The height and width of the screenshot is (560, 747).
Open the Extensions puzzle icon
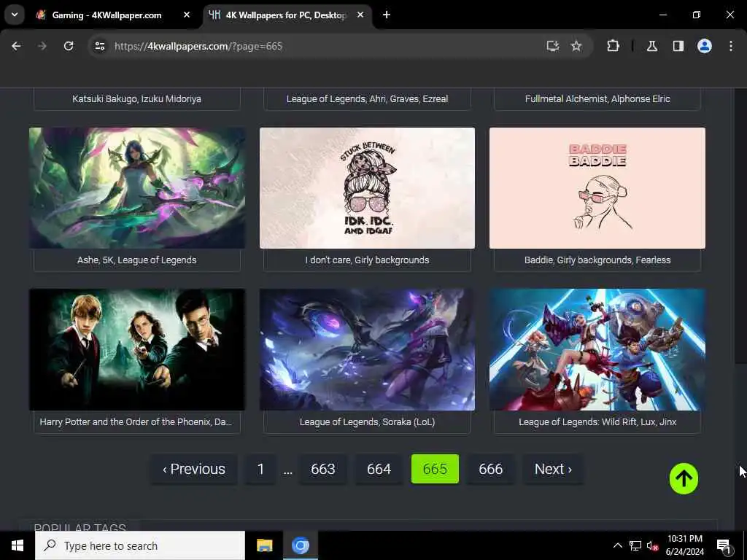613,46
